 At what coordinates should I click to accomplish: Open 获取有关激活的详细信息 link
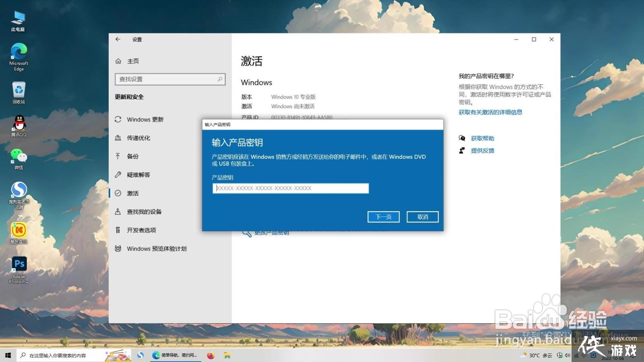[490, 112]
